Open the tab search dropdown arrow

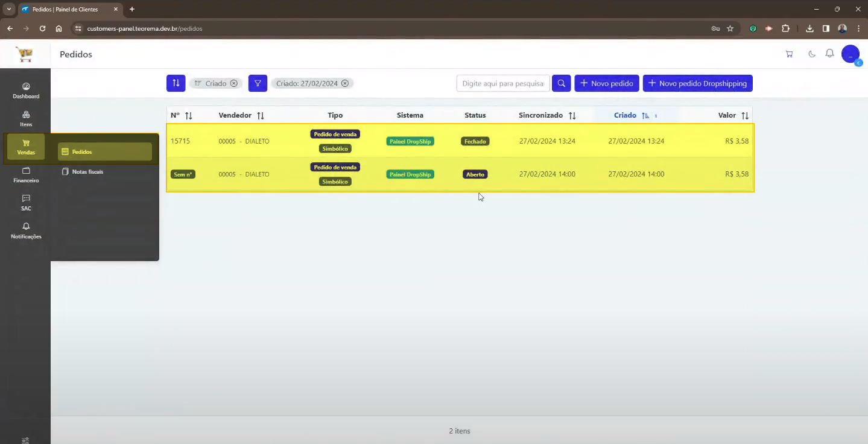point(9,9)
